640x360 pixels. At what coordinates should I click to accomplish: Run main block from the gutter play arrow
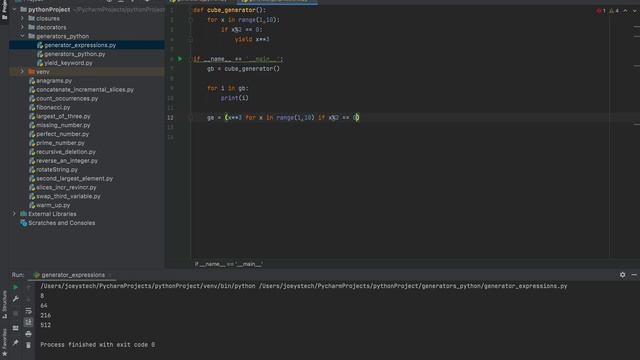click(x=180, y=59)
